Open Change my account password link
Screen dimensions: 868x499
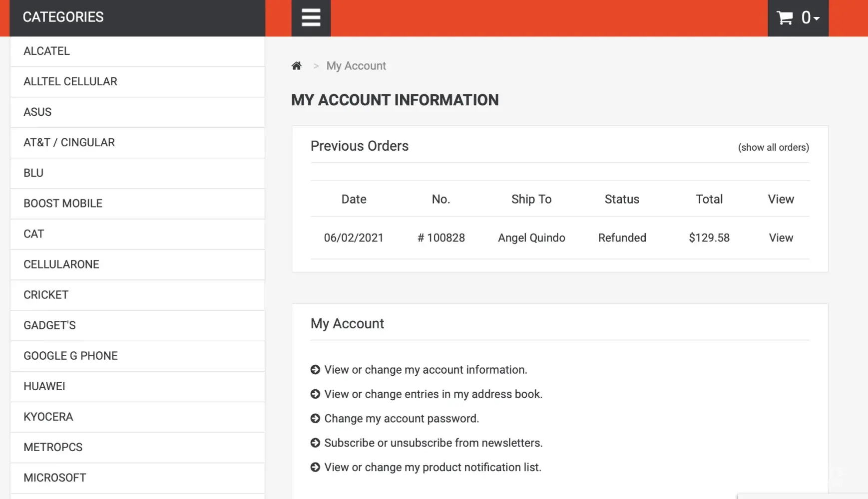point(402,419)
